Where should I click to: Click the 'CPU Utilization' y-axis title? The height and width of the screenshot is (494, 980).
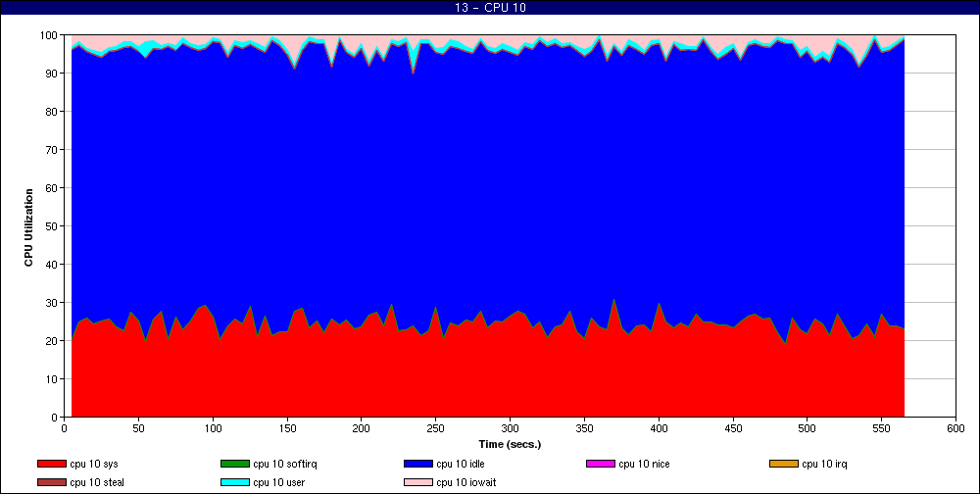point(29,226)
